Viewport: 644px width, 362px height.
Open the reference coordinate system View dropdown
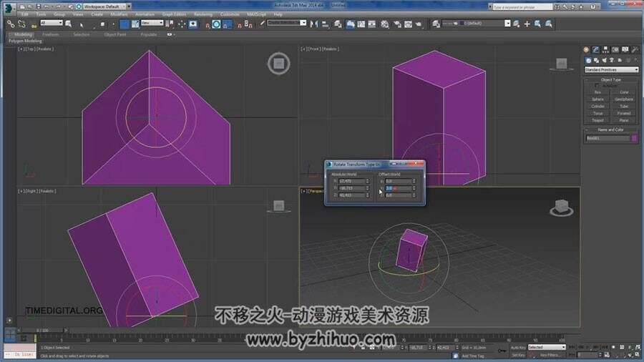[x=152, y=23]
